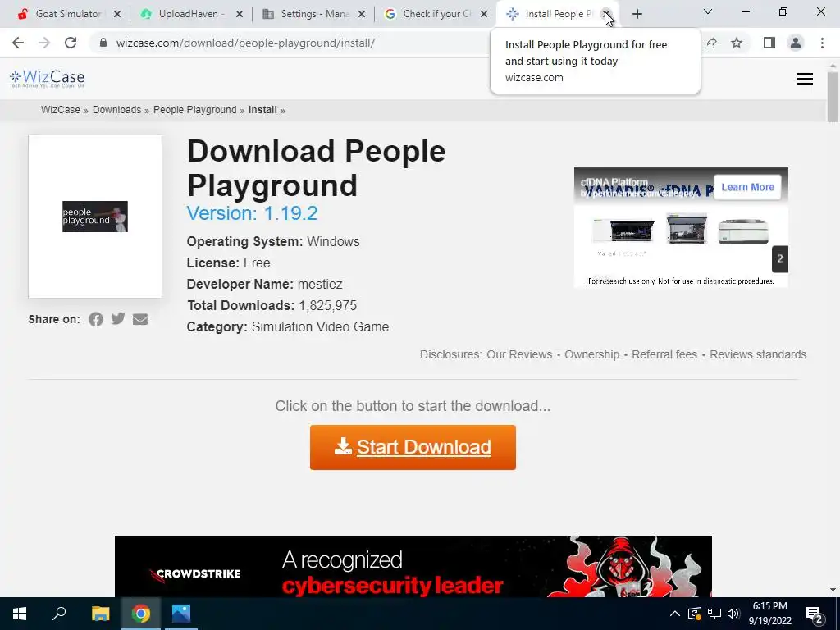Open Install breadcrumb link
Screen dimensions: 840x630
point(262,110)
